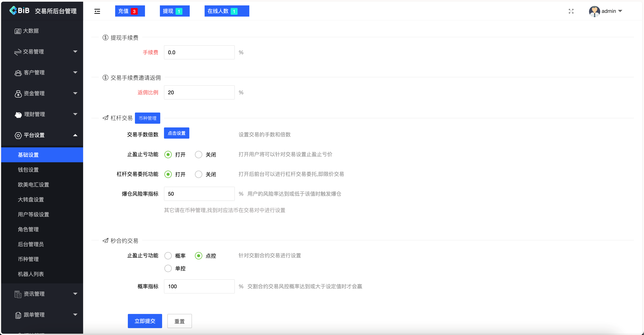Click the 理财管理 piggy bank icon
The image size is (644, 335).
click(x=18, y=115)
